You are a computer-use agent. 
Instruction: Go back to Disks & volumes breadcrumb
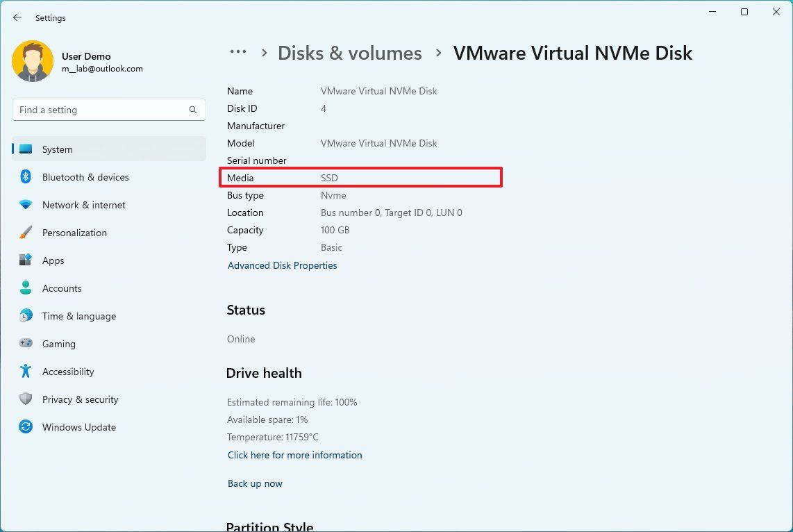[x=349, y=53]
